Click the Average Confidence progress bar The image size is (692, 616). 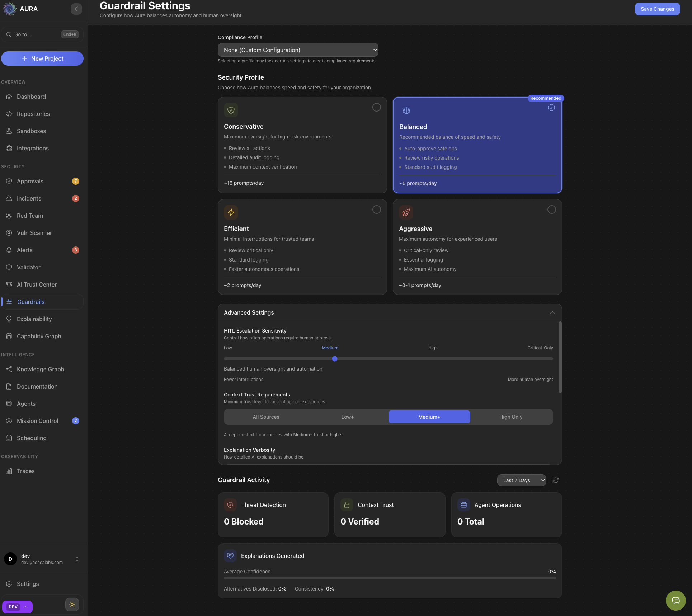(390, 578)
